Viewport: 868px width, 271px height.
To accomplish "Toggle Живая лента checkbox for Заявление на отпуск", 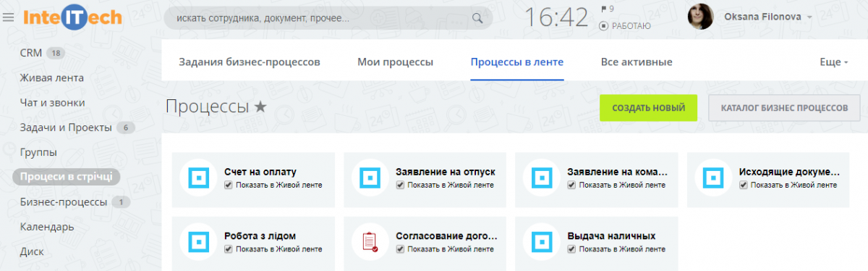I will click(401, 185).
